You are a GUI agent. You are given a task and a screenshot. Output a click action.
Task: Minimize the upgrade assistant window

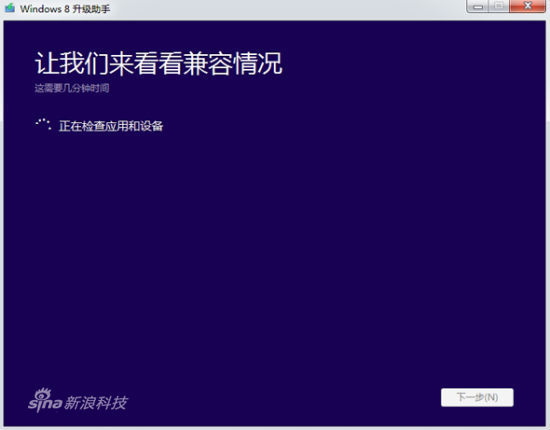[x=478, y=6]
